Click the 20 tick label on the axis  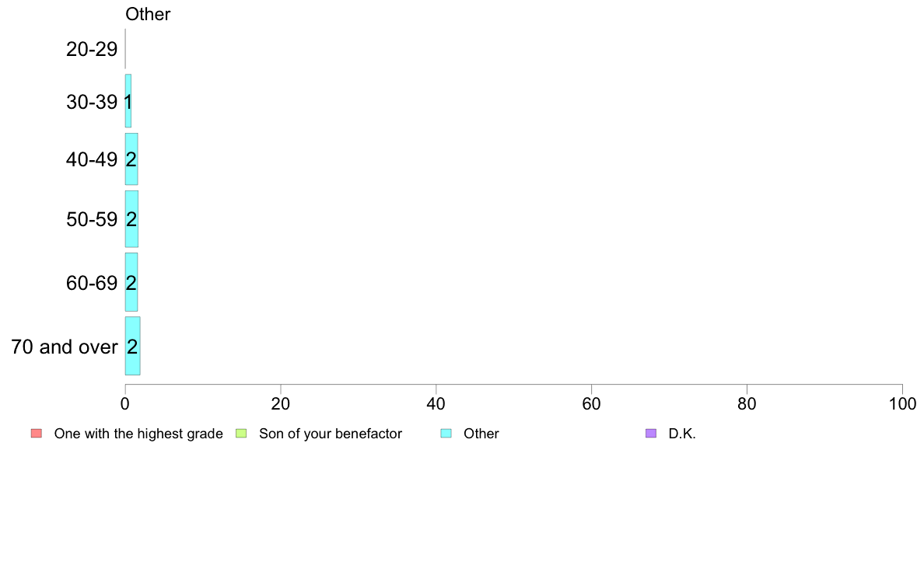coord(281,403)
